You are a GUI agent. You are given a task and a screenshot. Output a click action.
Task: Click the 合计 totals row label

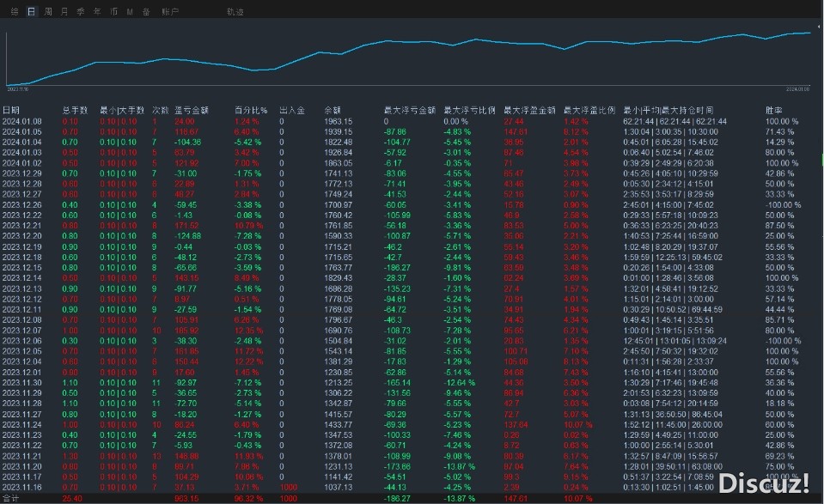click(10, 498)
